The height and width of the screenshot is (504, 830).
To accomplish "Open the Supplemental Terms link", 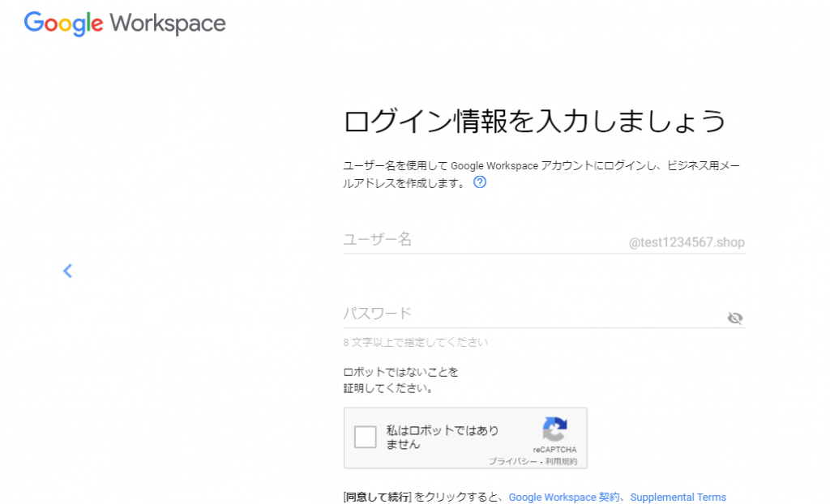I will 678,497.
